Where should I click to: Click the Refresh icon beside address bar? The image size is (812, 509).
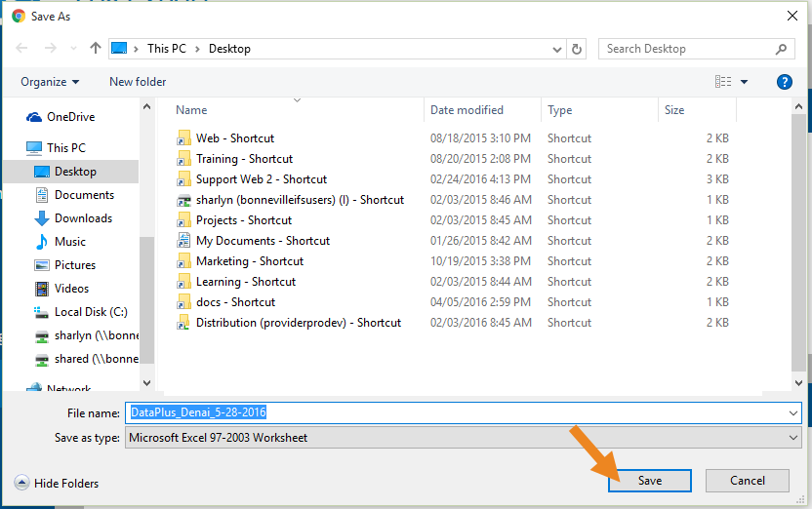point(577,49)
